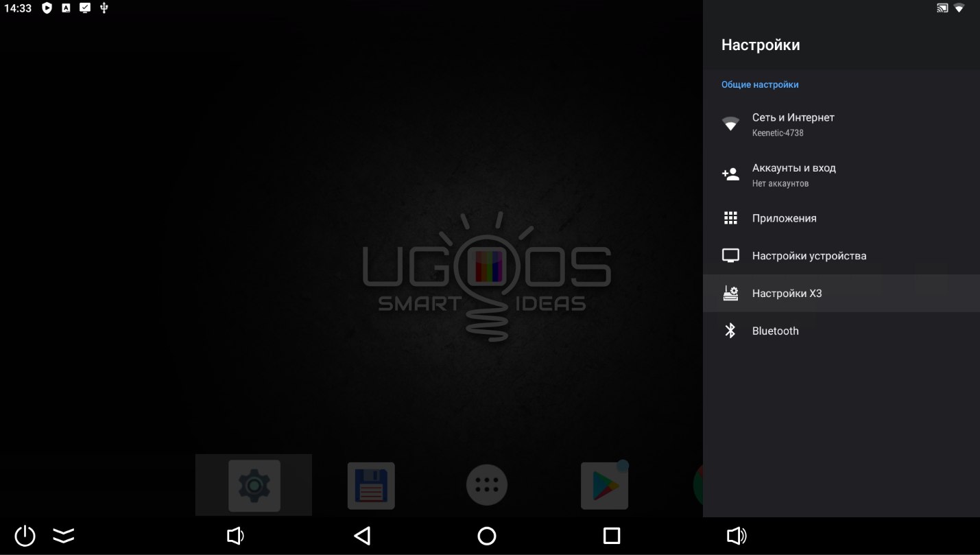Click the USB status icon in top bar

pos(104,8)
